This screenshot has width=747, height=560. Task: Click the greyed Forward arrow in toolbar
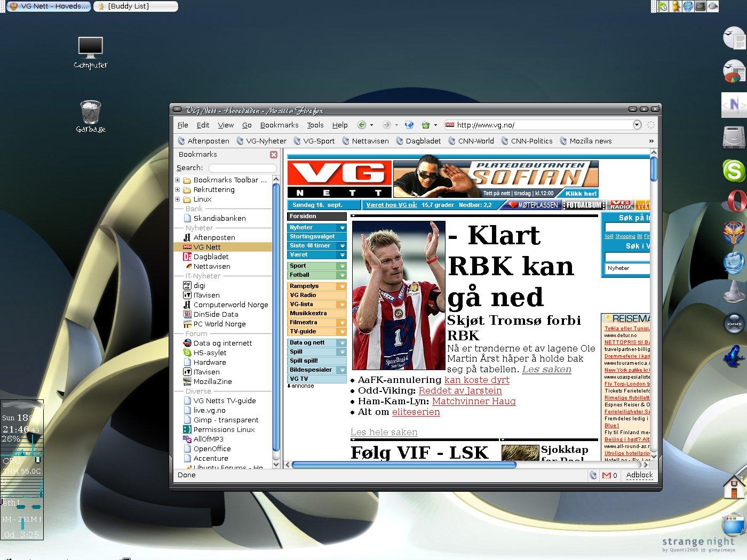coord(387,125)
